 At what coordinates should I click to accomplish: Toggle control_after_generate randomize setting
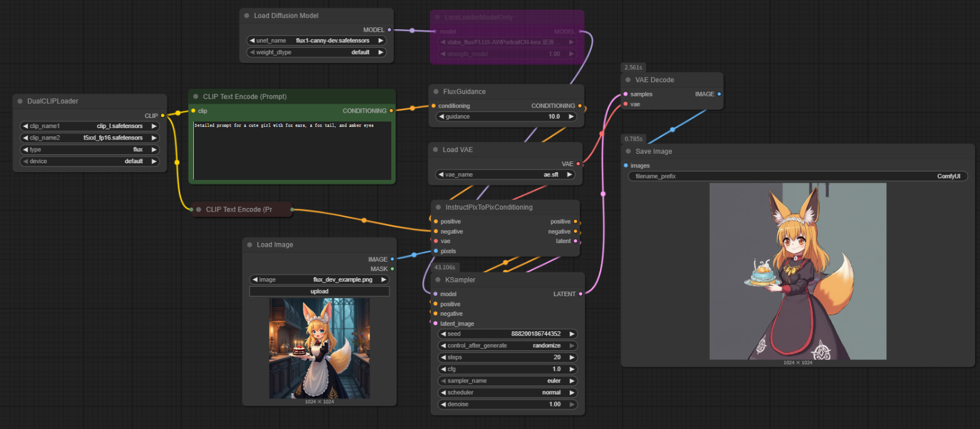click(x=507, y=346)
